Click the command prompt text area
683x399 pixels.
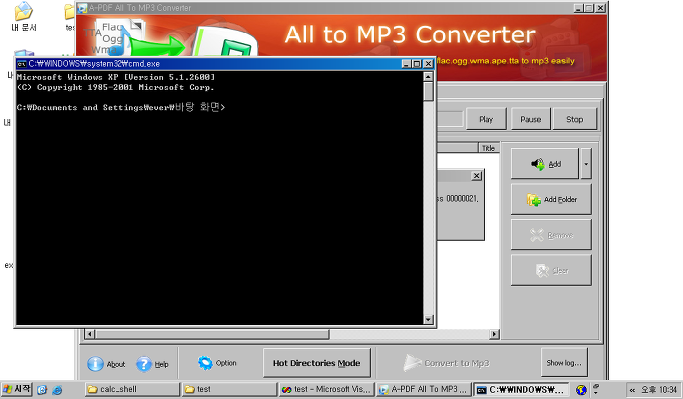[x=220, y=197]
